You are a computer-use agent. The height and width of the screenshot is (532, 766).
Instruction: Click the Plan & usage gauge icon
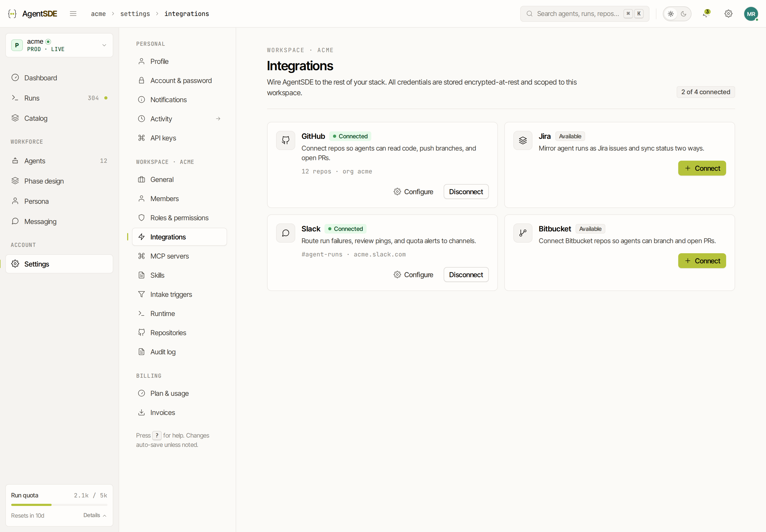point(141,393)
